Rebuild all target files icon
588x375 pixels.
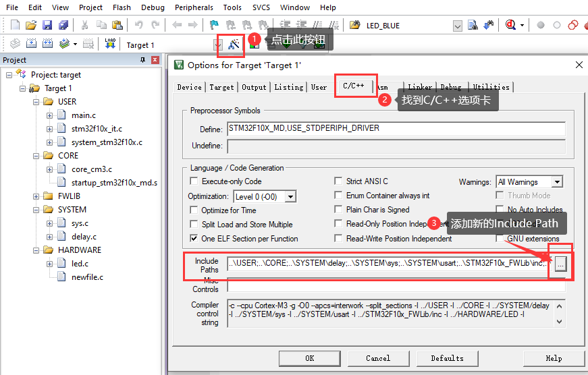click(x=48, y=43)
